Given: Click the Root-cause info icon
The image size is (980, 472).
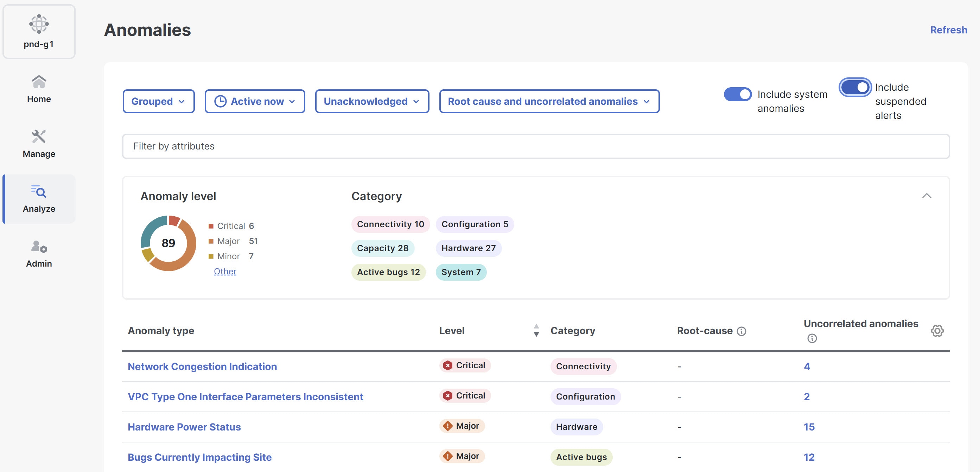Looking at the screenshot, I should click(x=742, y=331).
